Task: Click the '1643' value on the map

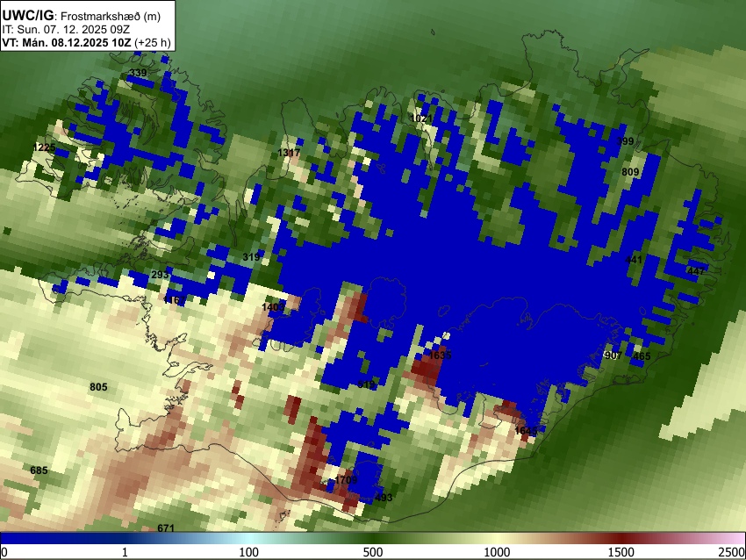Action: click(527, 431)
